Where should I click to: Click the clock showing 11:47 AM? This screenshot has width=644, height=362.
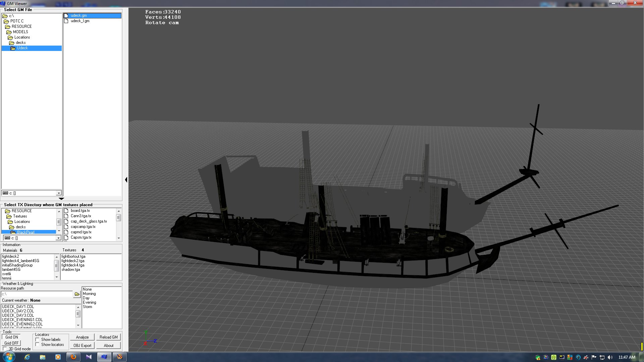click(x=627, y=358)
